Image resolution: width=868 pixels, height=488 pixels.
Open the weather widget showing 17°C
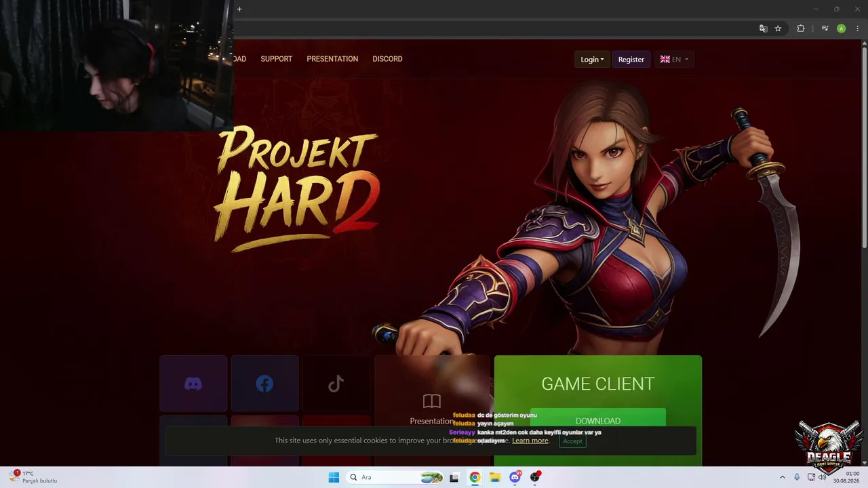click(33, 477)
